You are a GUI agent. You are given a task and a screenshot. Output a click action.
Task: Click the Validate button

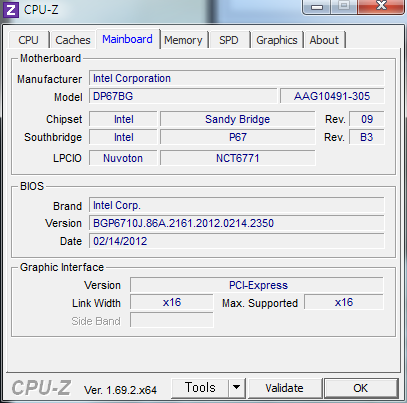(285, 388)
